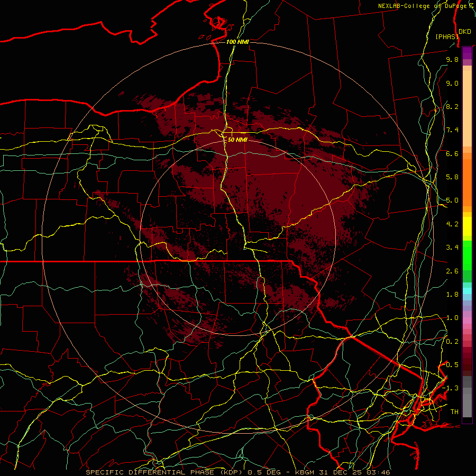
Task: Click the 9.0 scale value
Action: coord(452,83)
